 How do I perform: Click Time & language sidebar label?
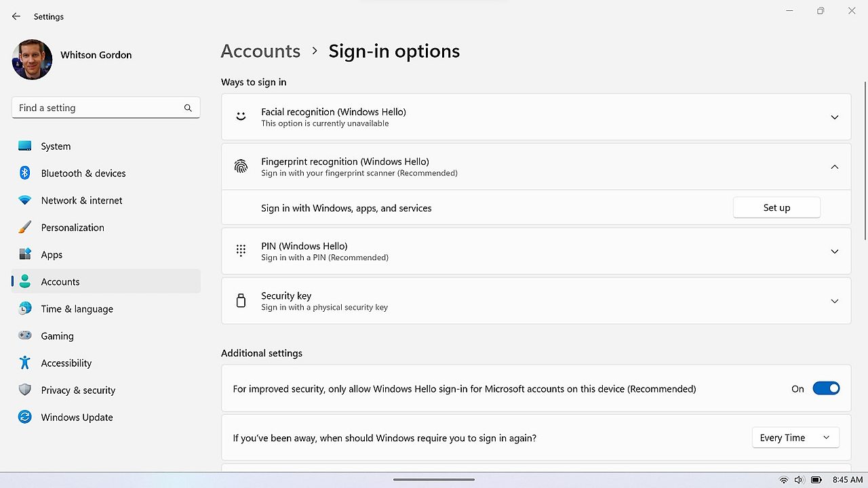point(77,309)
